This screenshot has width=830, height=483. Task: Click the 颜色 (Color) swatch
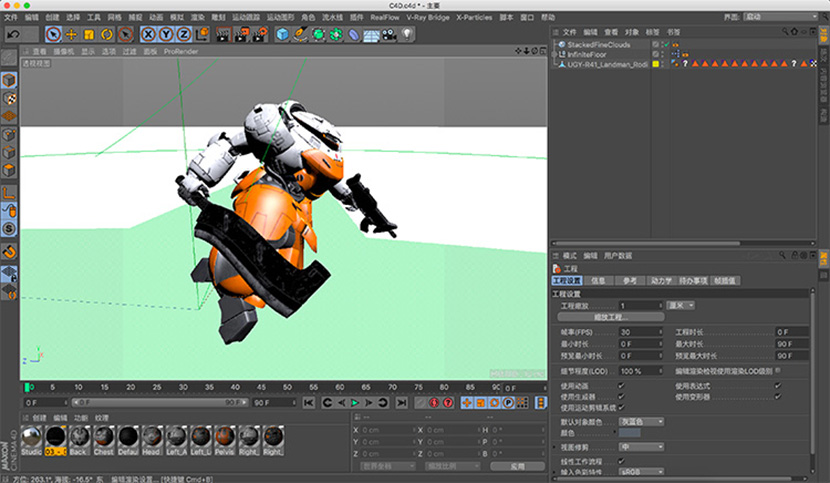(629, 433)
